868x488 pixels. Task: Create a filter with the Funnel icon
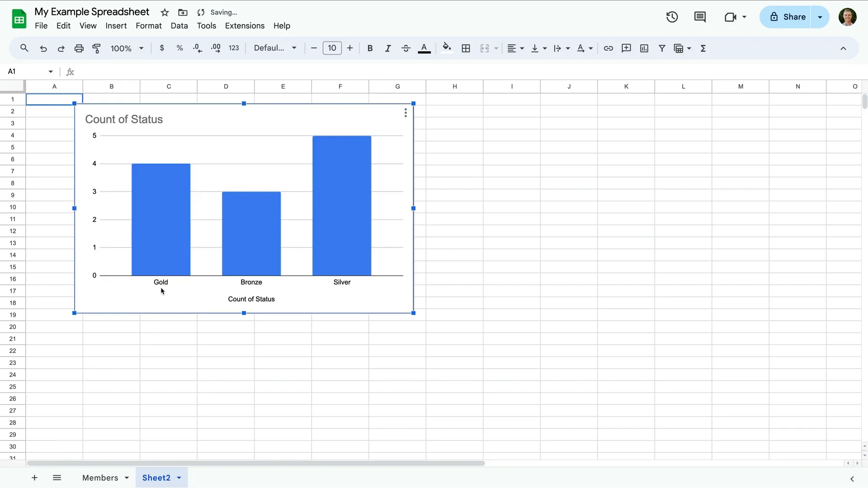pyautogui.click(x=662, y=48)
